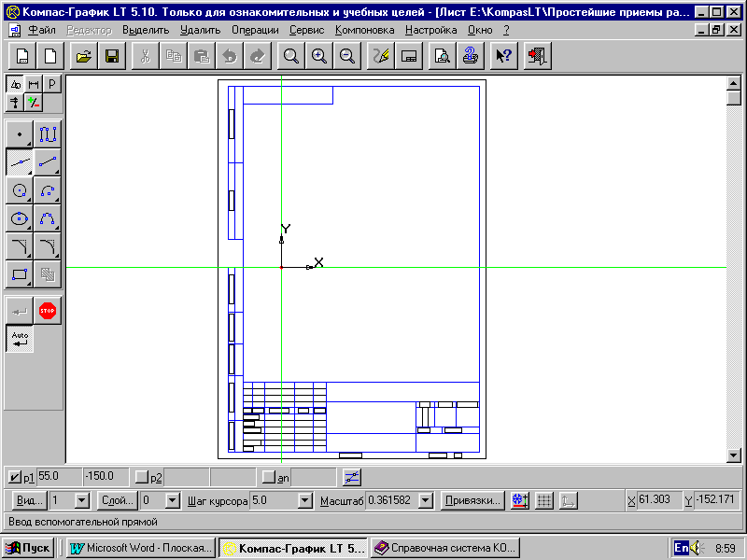Click the Вид... button
This screenshot has height=560, width=747.
(x=30, y=500)
